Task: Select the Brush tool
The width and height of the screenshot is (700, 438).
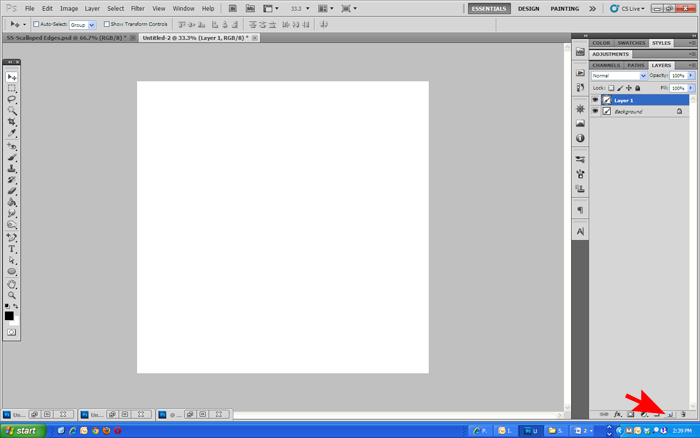Action: coord(12,158)
